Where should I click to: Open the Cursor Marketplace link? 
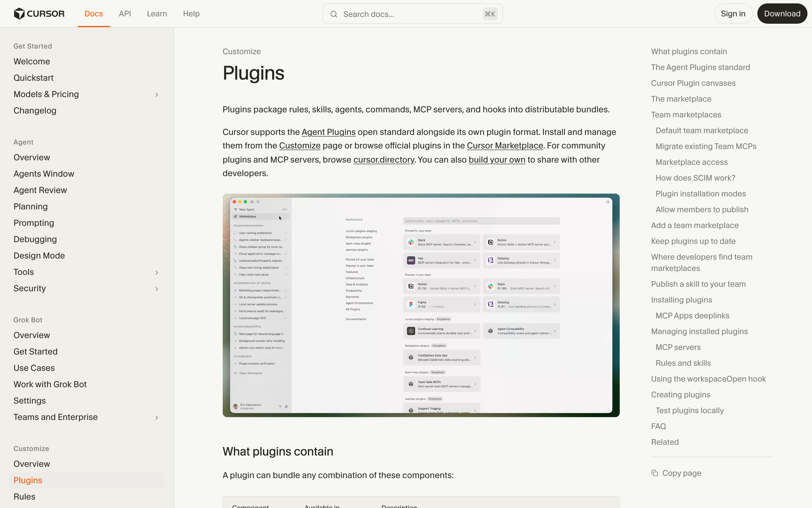click(505, 145)
